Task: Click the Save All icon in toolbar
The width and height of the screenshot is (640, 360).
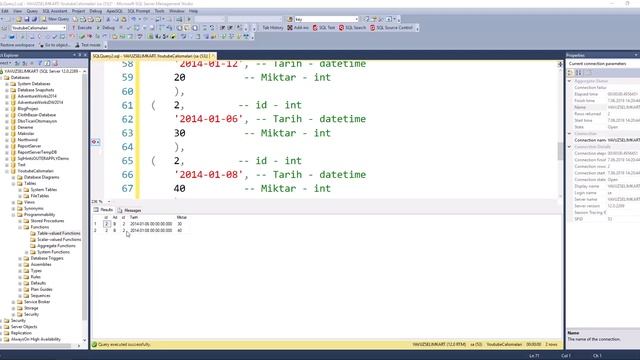Action: 34,19
